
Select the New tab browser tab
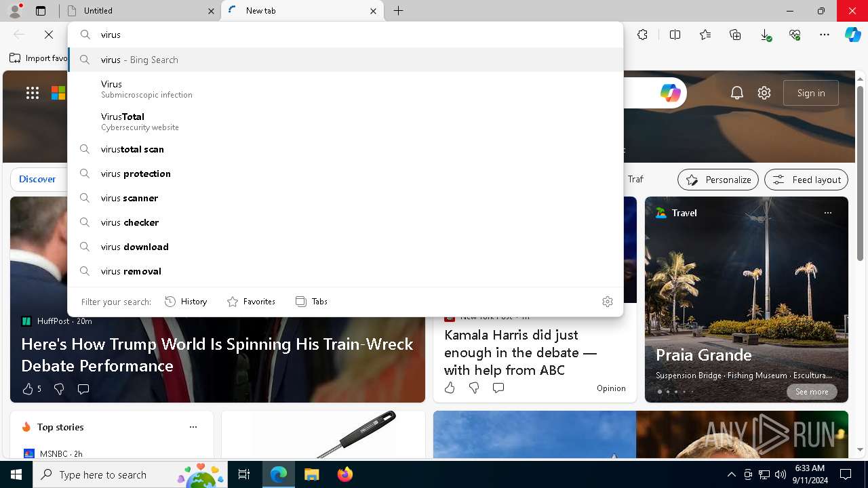(x=302, y=11)
